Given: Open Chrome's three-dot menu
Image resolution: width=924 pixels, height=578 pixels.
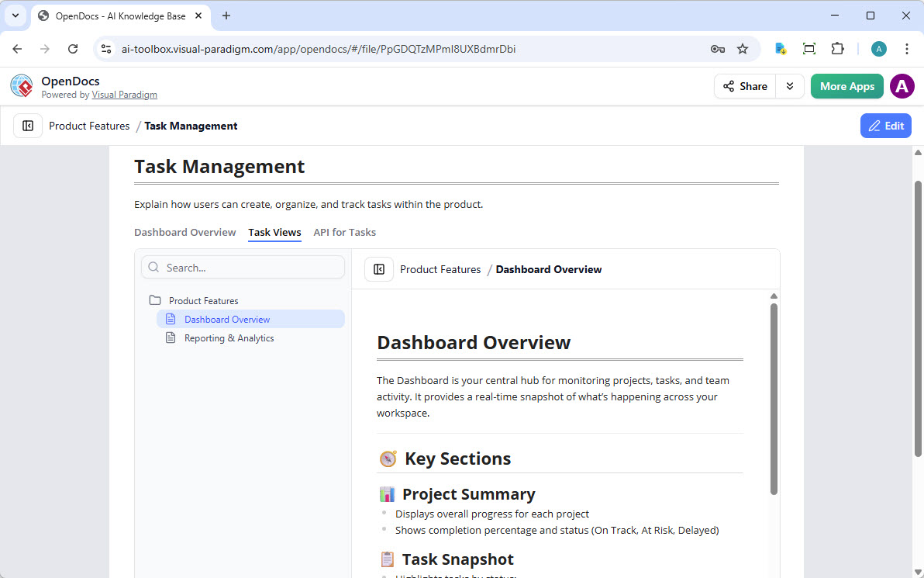Looking at the screenshot, I should coord(906,49).
